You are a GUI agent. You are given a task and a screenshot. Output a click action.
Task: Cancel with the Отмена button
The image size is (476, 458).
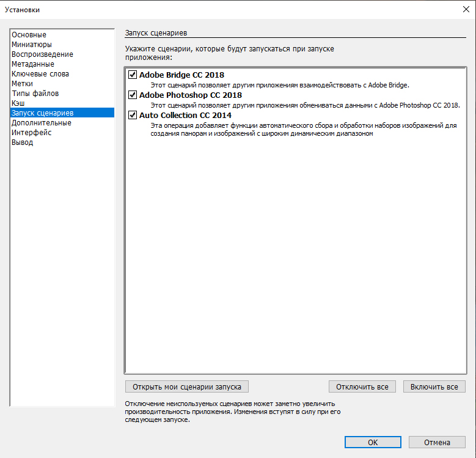tap(437, 442)
